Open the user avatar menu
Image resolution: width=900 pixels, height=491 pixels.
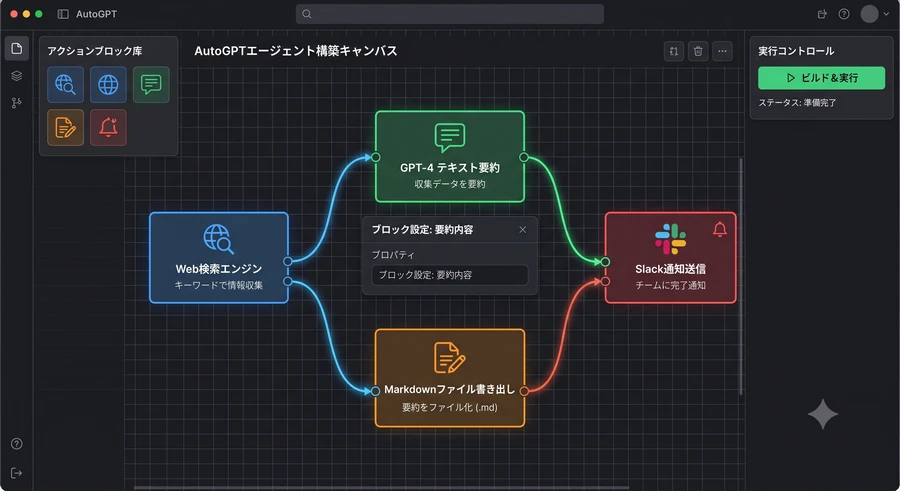click(869, 14)
